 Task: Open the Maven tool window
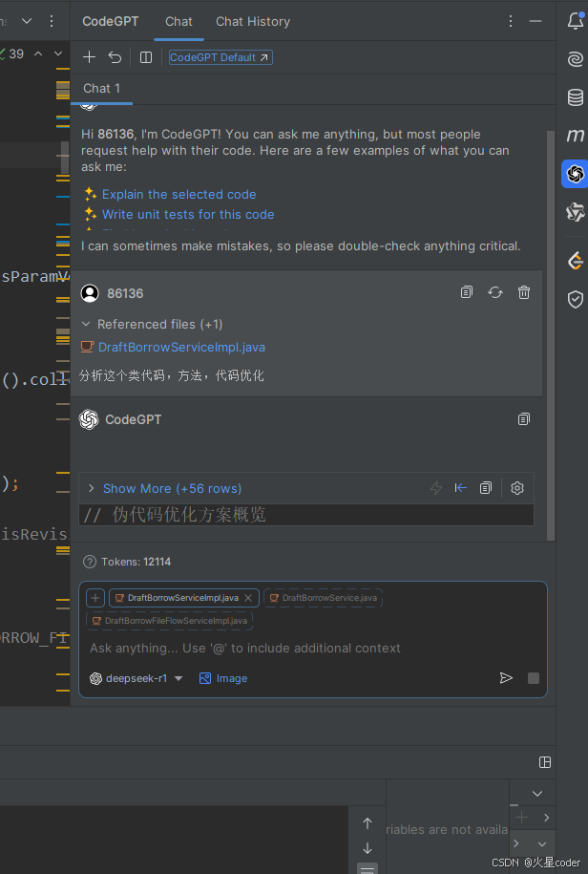pyautogui.click(x=576, y=135)
